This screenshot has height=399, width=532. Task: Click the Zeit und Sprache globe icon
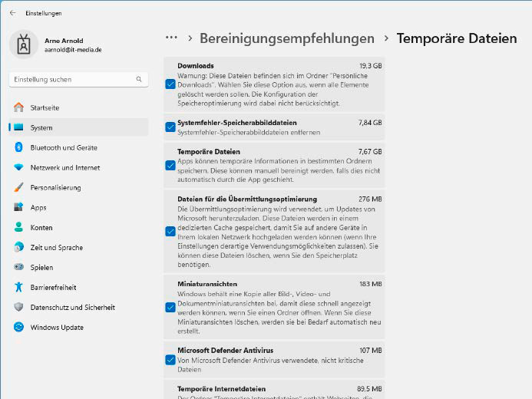(18, 247)
